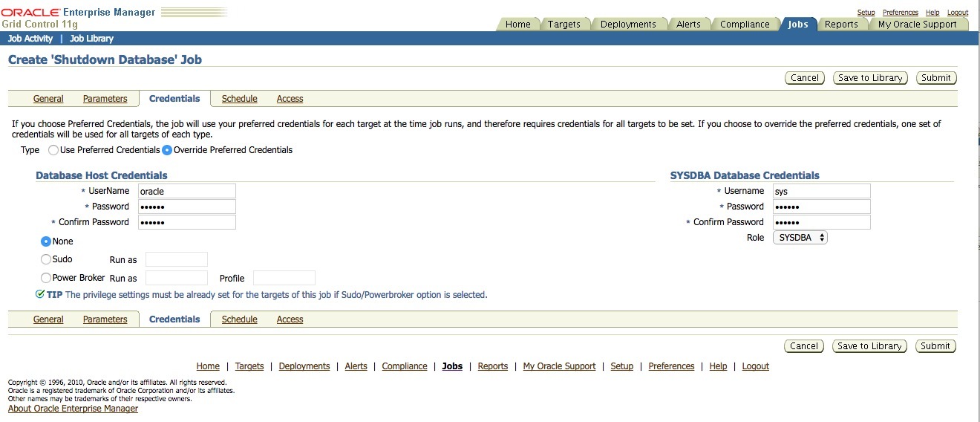This screenshot has width=980, height=422.
Task: Focus the Power Broker Profile field
Action: (x=284, y=278)
